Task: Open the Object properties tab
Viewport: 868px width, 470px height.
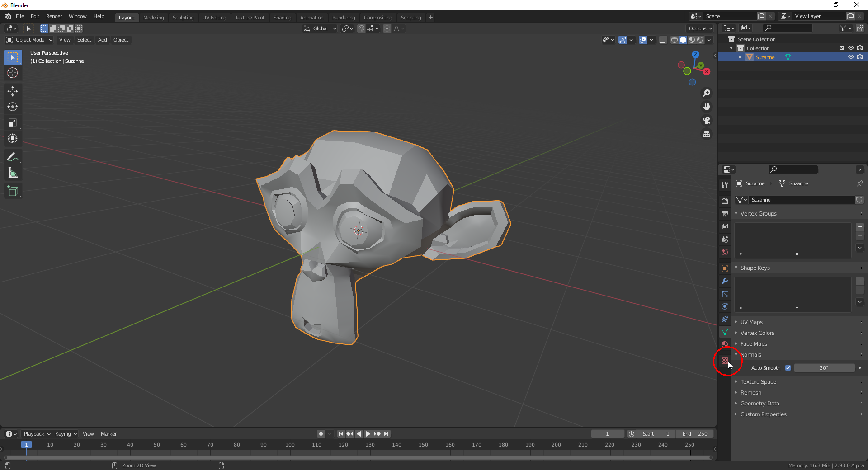Action: [725, 268]
